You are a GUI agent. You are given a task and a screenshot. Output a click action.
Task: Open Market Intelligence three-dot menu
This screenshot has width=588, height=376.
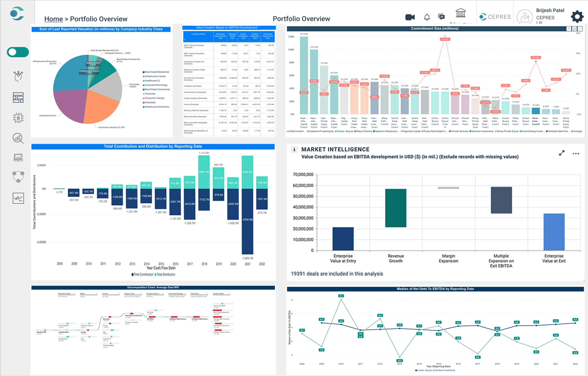(576, 154)
